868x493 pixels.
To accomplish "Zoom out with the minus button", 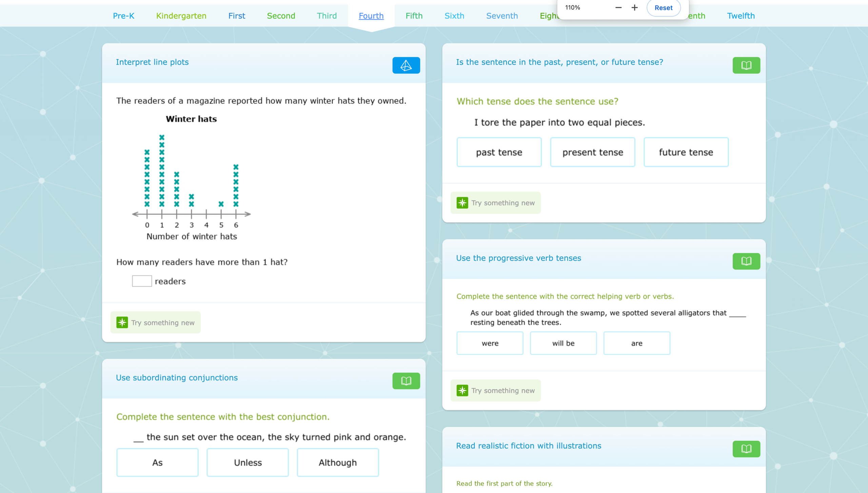I will pyautogui.click(x=618, y=7).
